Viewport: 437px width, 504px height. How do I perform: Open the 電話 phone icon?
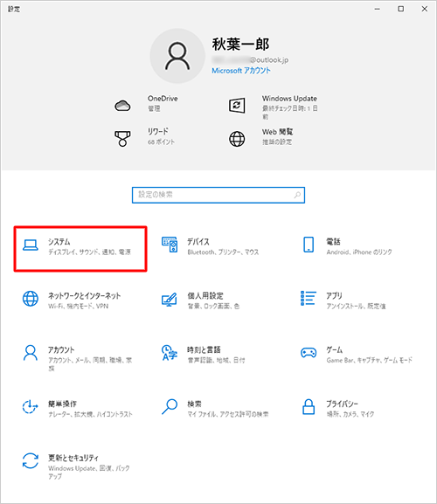coord(309,245)
